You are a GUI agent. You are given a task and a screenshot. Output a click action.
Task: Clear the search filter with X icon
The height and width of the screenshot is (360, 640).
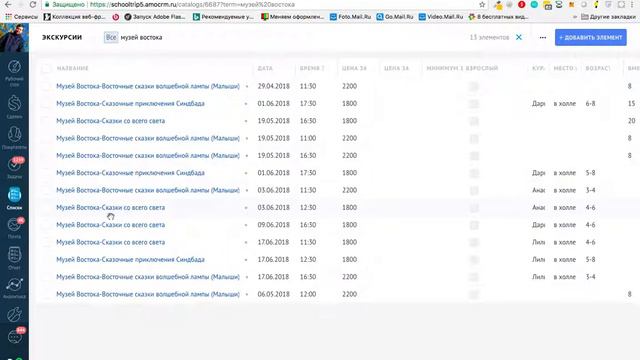pyautogui.click(x=519, y=37)
